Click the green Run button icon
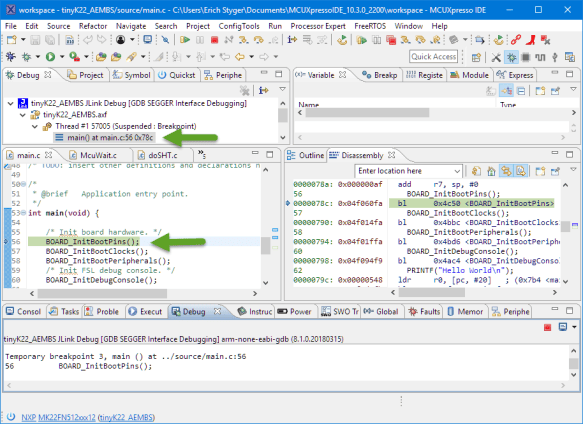The height and width of the screenshot is (424, 583). point(50,57)
